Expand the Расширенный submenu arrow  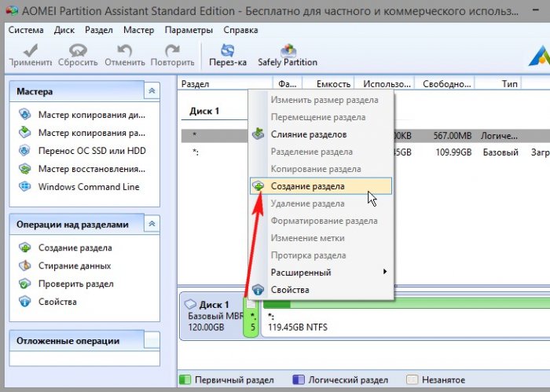(385, 272)
